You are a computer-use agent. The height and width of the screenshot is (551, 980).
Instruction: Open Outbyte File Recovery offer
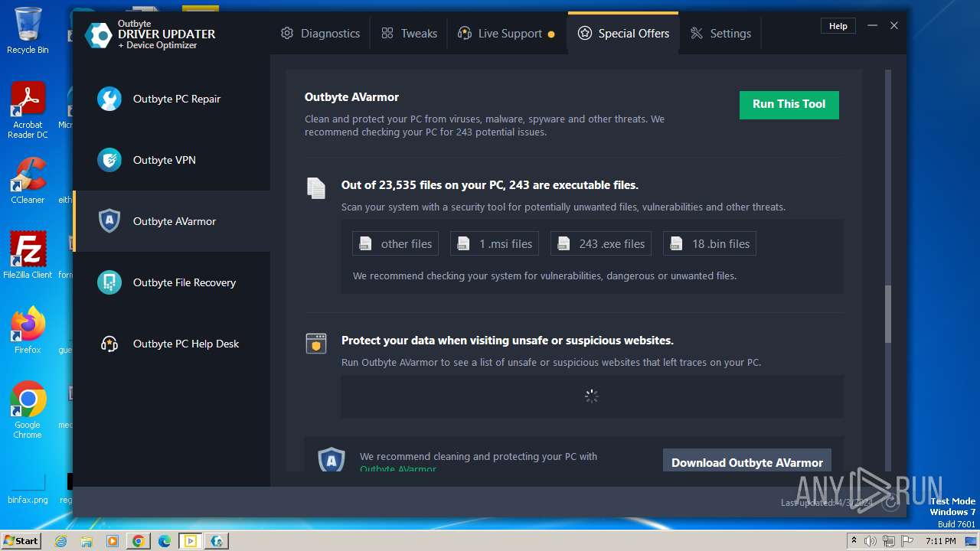(171, 282)
